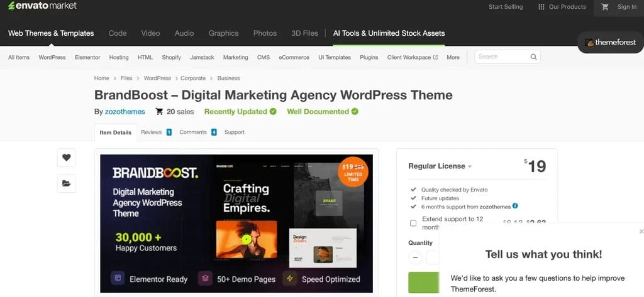Go to WordPress breadcrumb
Image resolution: width=644 pixels, height=297 pixels.
pyautogui.click(x=157, y=78)
